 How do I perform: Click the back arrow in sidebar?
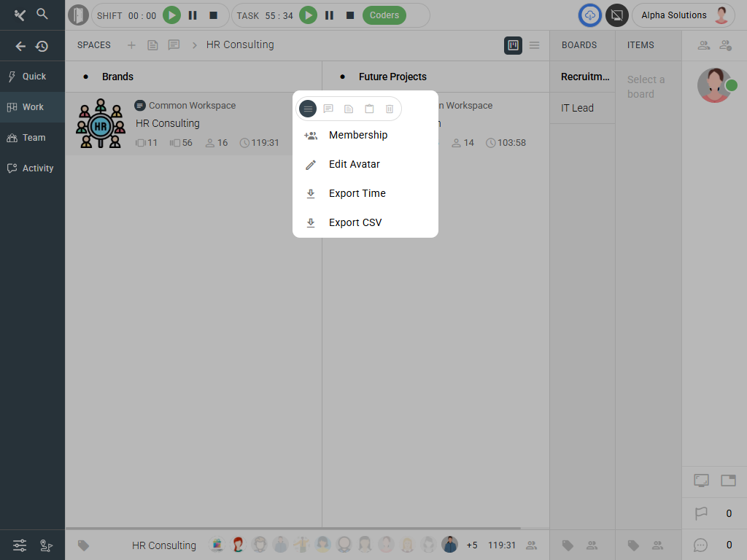(x=20, y=46)
